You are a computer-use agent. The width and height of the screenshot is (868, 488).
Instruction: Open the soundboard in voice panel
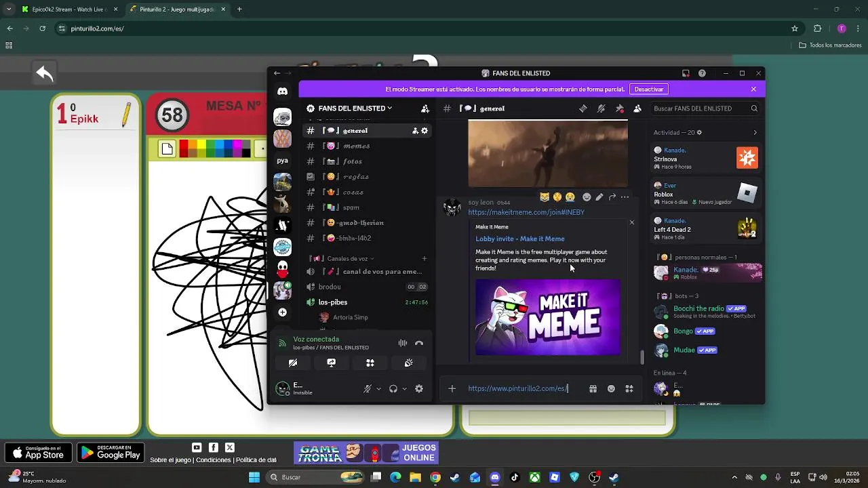tap(409, 363)
